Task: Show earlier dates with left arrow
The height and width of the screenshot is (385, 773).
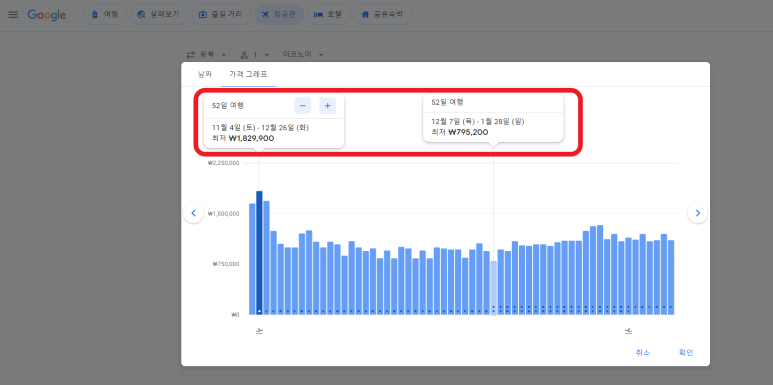Action: pyautogui.click(x=194, y=213)
